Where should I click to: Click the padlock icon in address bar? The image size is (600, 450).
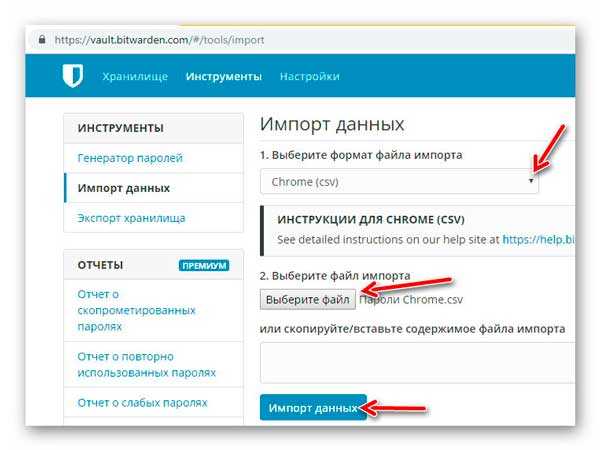pos(42,39)
